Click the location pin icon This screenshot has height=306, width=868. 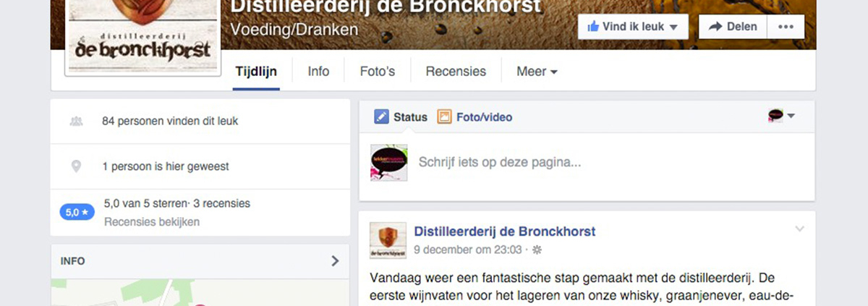coord(76,166)
